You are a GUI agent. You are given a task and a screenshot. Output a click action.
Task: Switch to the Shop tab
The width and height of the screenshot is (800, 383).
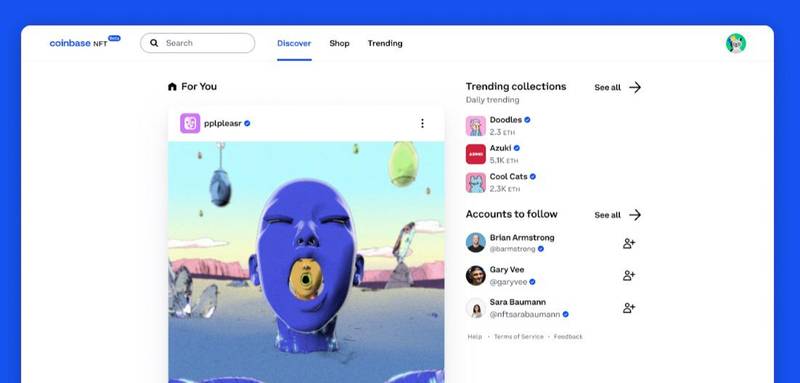tap(339, 43)
